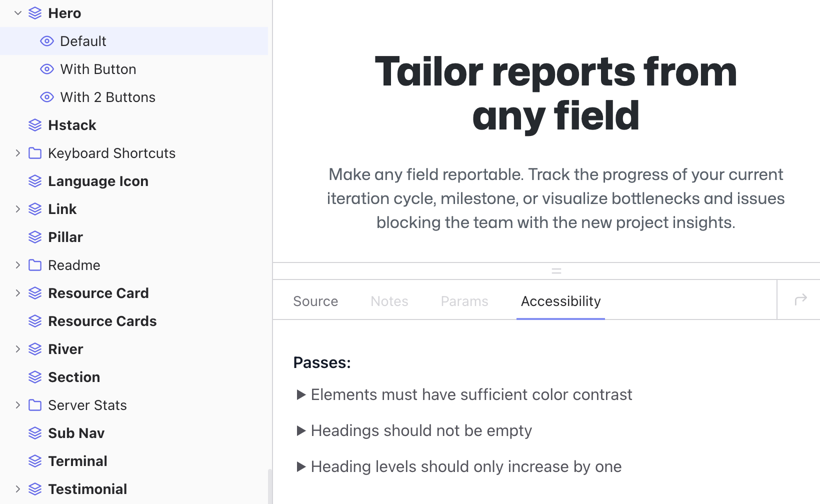Click the sidebar vertical scrollbar
Screen dimensions: 820x504
pos(270,486)
